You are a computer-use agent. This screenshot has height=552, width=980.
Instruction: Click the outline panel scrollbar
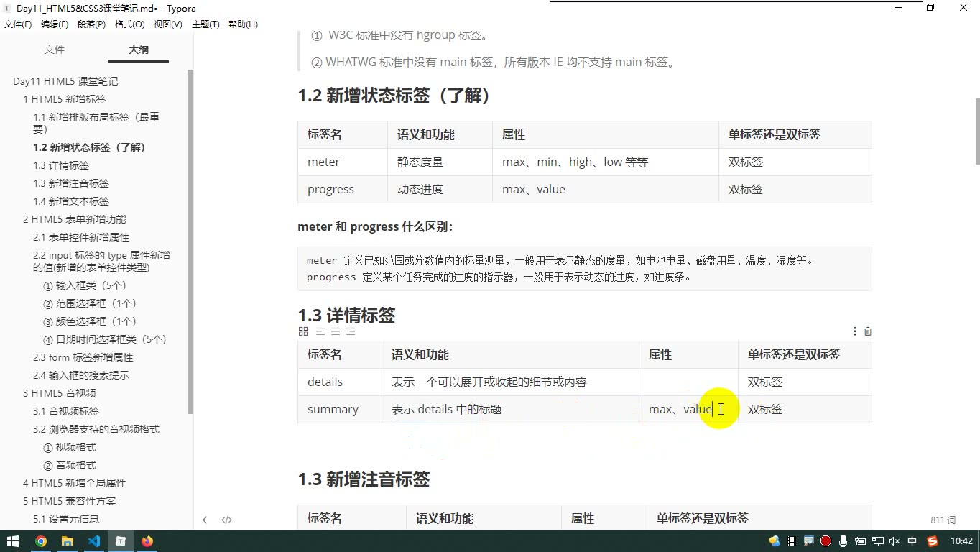[190, 241]
